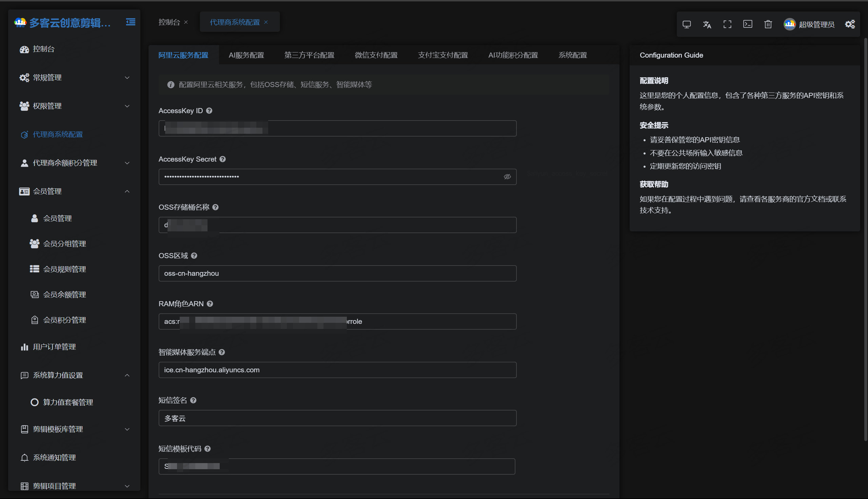Click the OSS区域 input field
This screenshot has width=868, height=499.
(337, 273)
